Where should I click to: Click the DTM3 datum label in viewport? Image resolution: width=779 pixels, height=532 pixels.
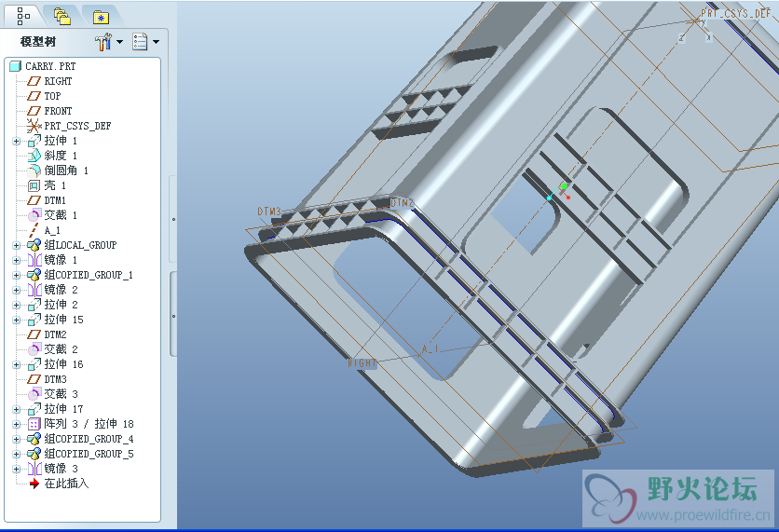[269, 211]
